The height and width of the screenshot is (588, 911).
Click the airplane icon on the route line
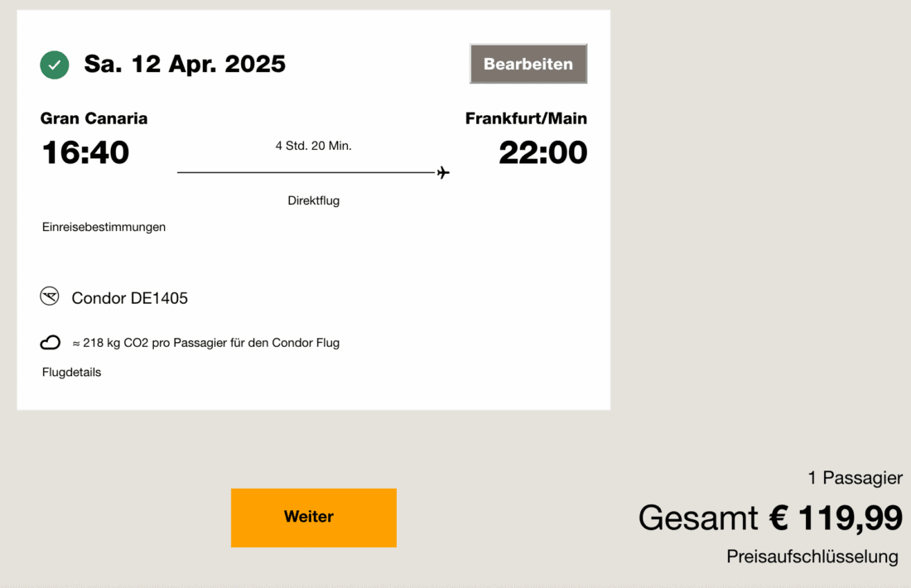click(443, 172)
